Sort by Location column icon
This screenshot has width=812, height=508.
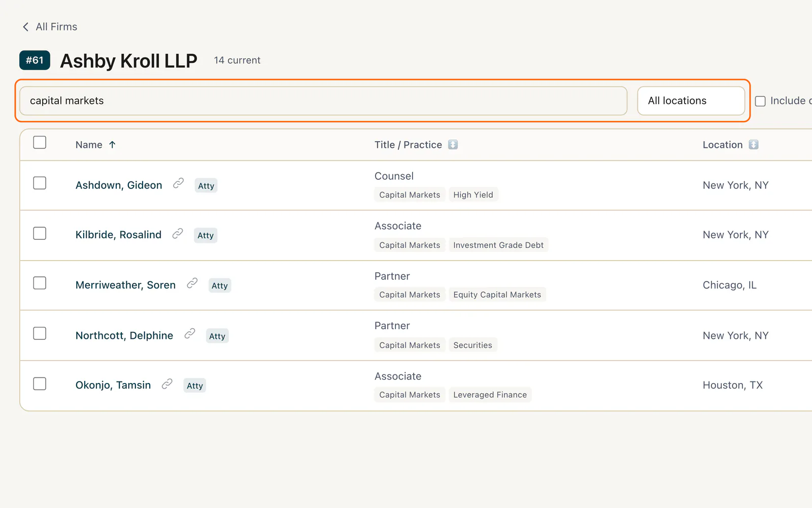click(x=754, y=145)
